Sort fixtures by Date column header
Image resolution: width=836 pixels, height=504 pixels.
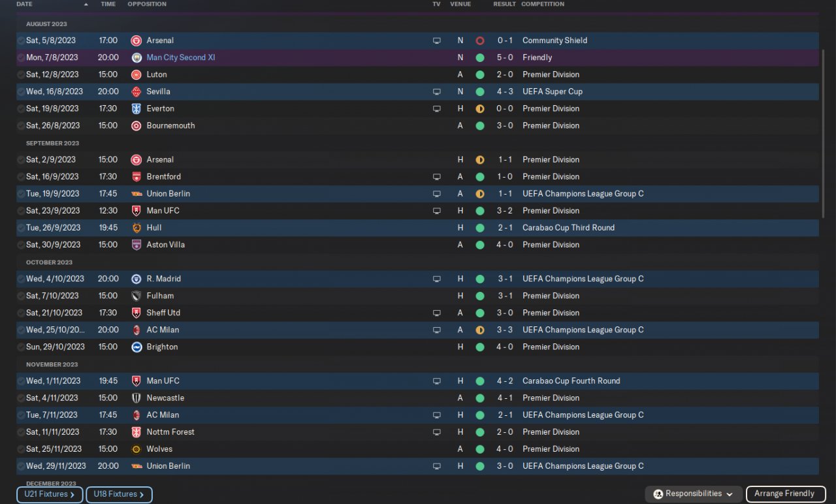[24, 4]
